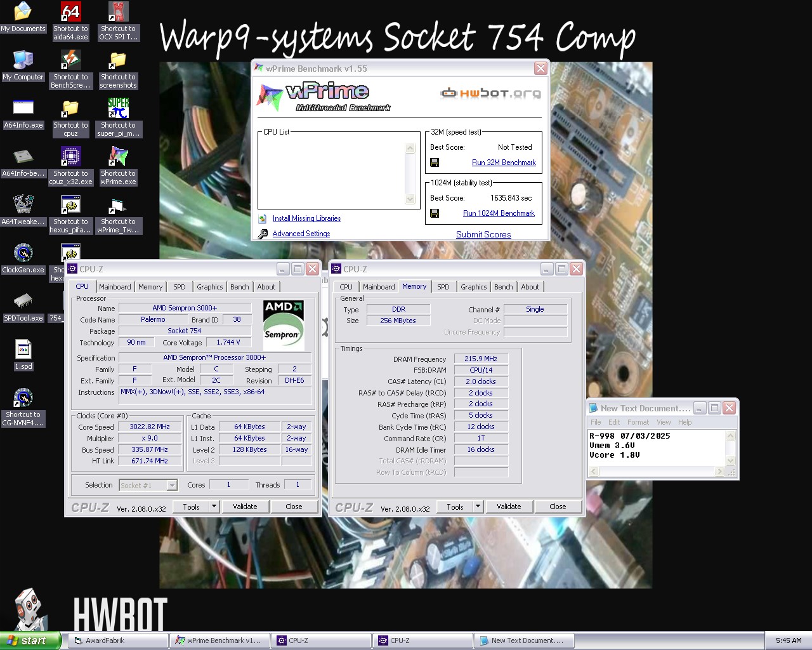Switch to Mainboard tab in left CPU-Z window
812x650 pixels.
coord(115,287)
